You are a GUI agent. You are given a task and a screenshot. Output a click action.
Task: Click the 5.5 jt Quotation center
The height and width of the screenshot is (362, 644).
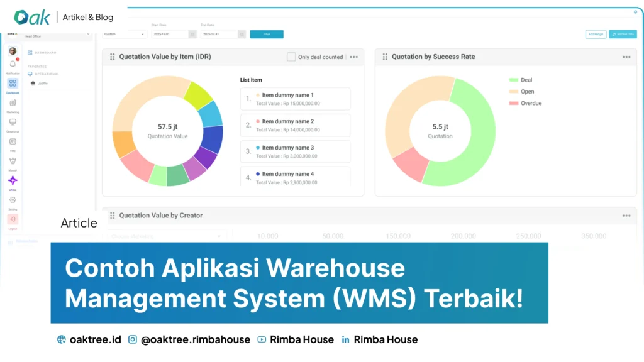[x=440, y=131]
